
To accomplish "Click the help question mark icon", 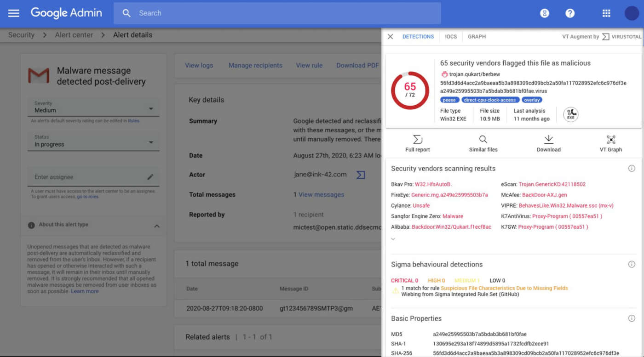I will tap(570, 13).
